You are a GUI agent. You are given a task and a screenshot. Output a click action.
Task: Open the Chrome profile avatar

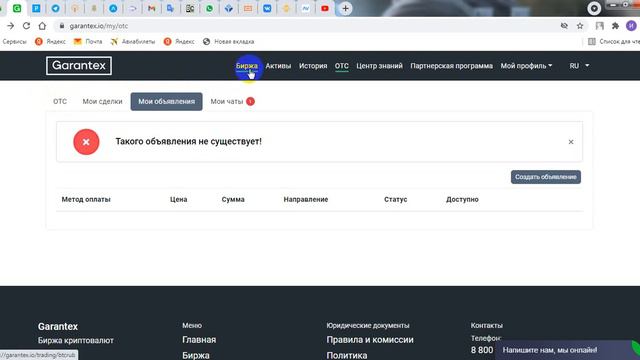631,26
